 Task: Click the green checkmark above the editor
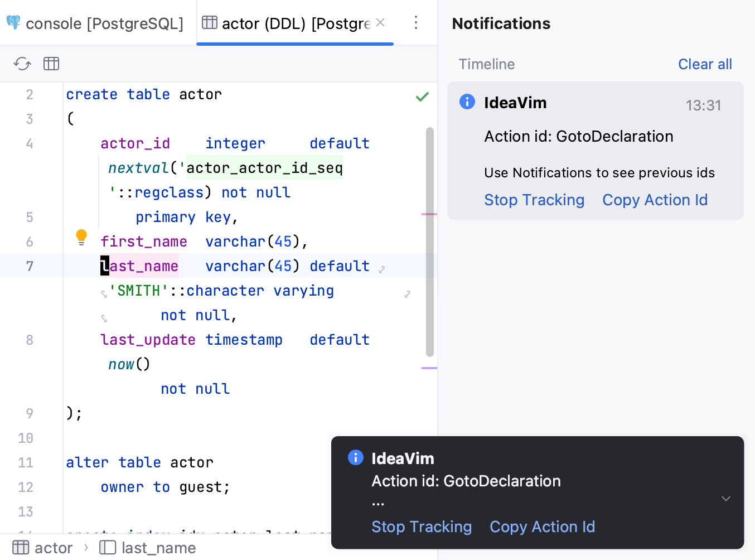pyautogui.click(x=422, y=96)
